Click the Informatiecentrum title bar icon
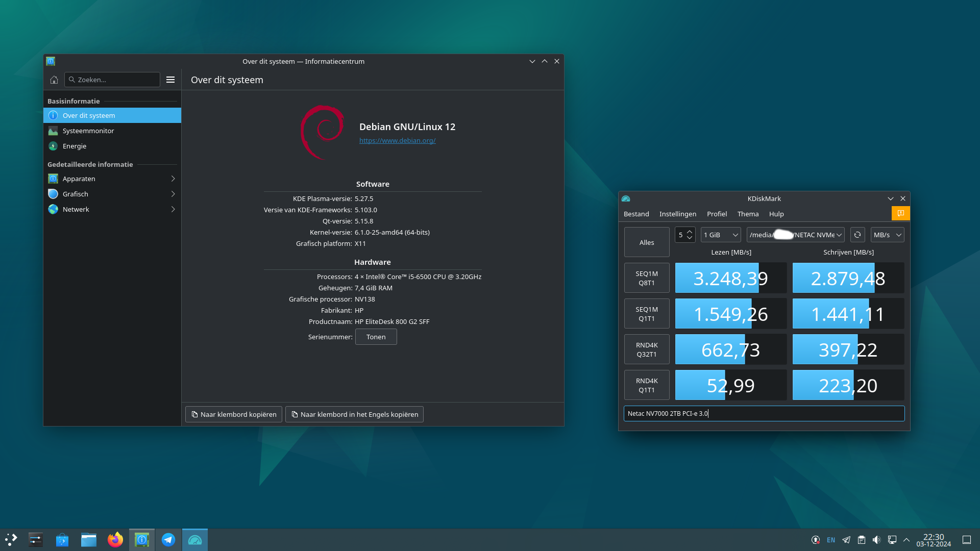 (x=51, y=61)
